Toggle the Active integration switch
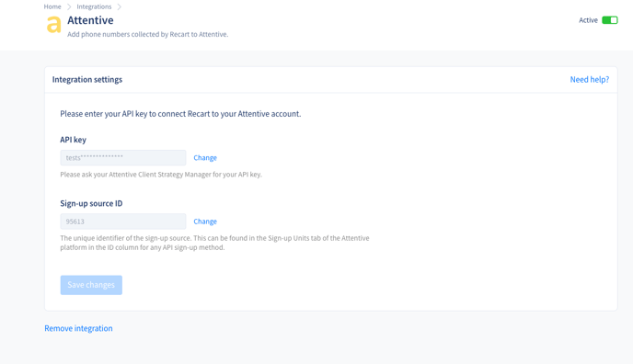This screenshot has width=633, height=364. coord(610,20)
